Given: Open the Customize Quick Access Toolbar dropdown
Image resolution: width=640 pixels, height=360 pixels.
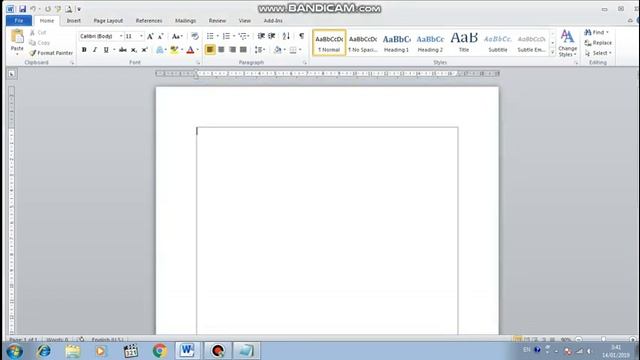Looking at the screenshot, I should coord(79,9).
